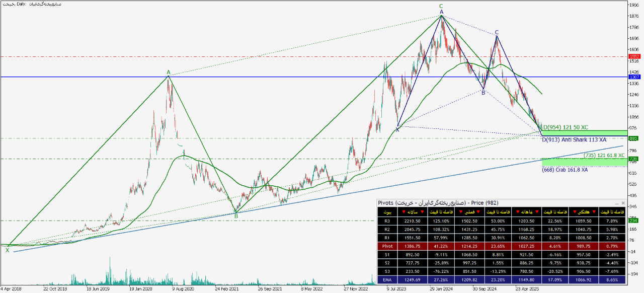Click the 9 Aug 2020 date label
This screenshot has height=293, width=644.
tap(183, 289)
